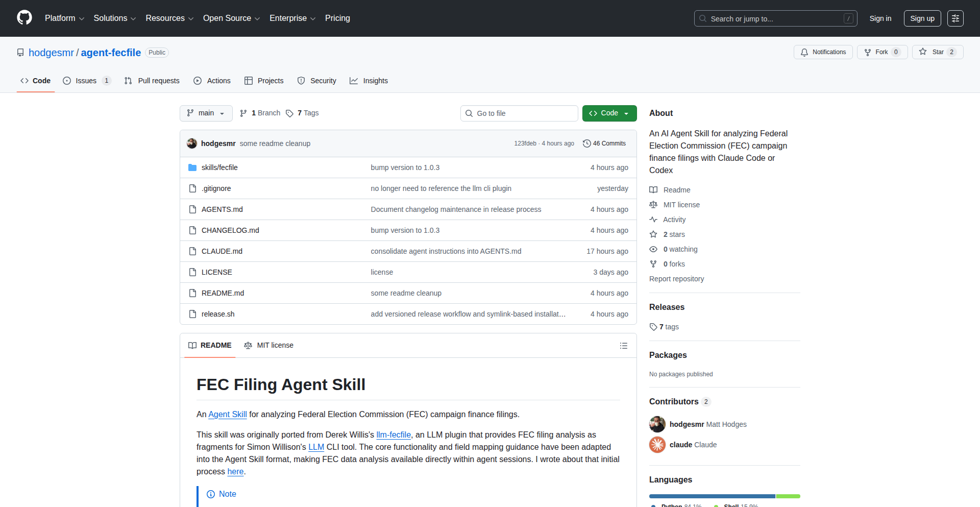Click hodgesmr's avatar in Contributors
Image resolution: width=980 pixels, height=507 pixels.
click(x=657, y=424)
